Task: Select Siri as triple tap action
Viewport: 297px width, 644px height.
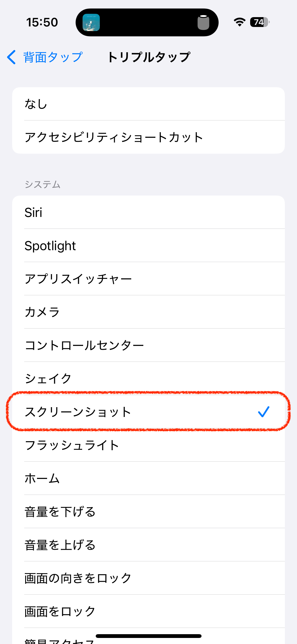Action: tap(148, 212)
